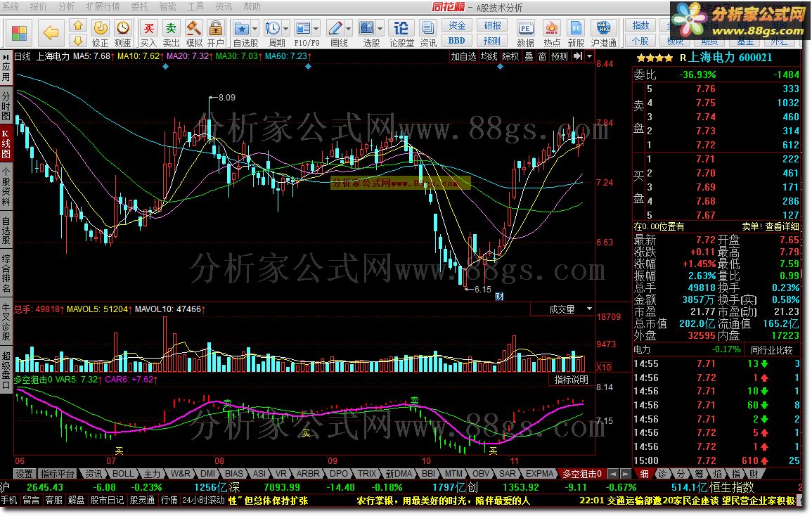Click the down arrow toolbar icon
This screenshot has height=516, width=812.
(x=77, y=40)
